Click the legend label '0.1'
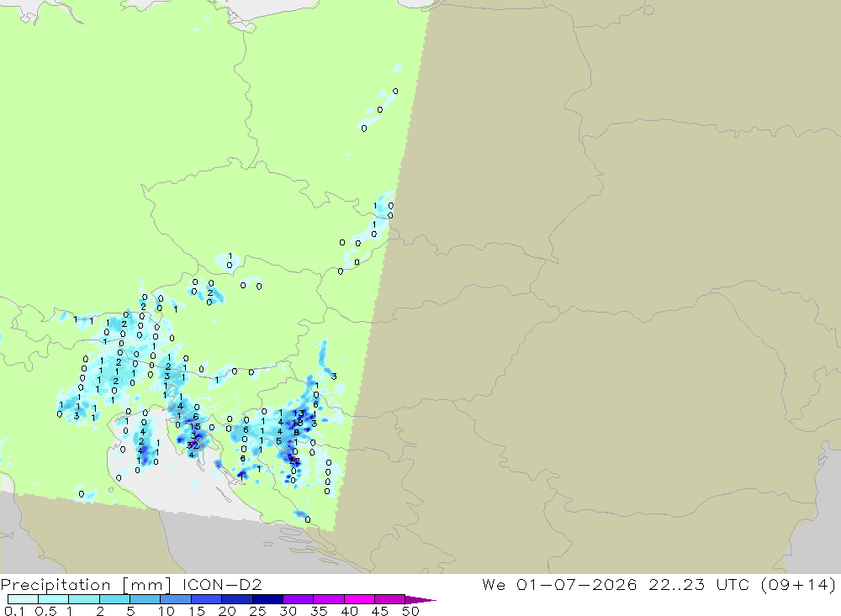This screenshot has width=841, height=616. [x=14, y=611]
